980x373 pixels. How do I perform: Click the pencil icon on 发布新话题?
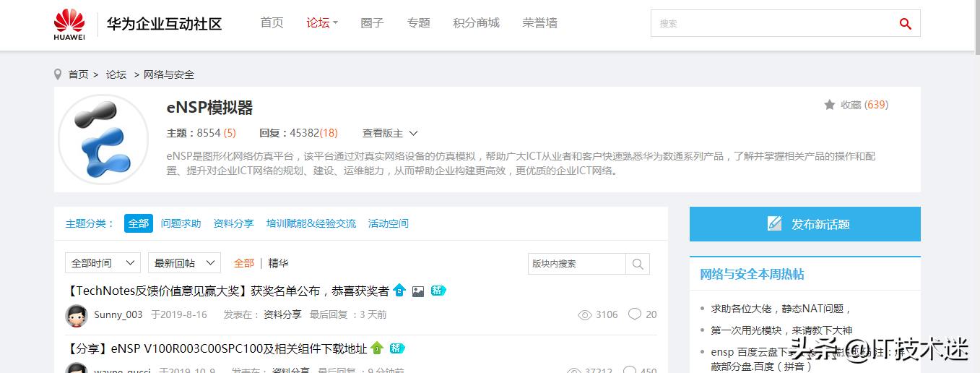[x=775, y=223]
